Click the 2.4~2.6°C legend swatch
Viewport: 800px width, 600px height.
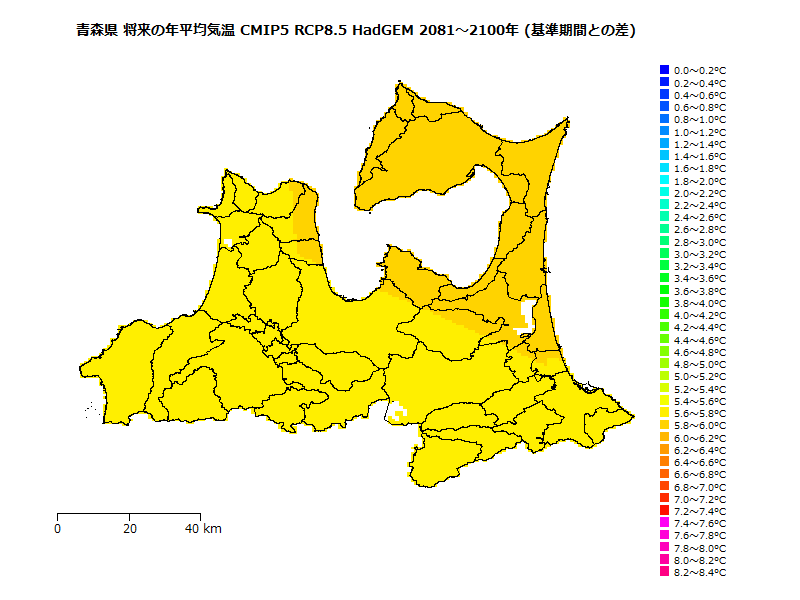click(664, 216)
